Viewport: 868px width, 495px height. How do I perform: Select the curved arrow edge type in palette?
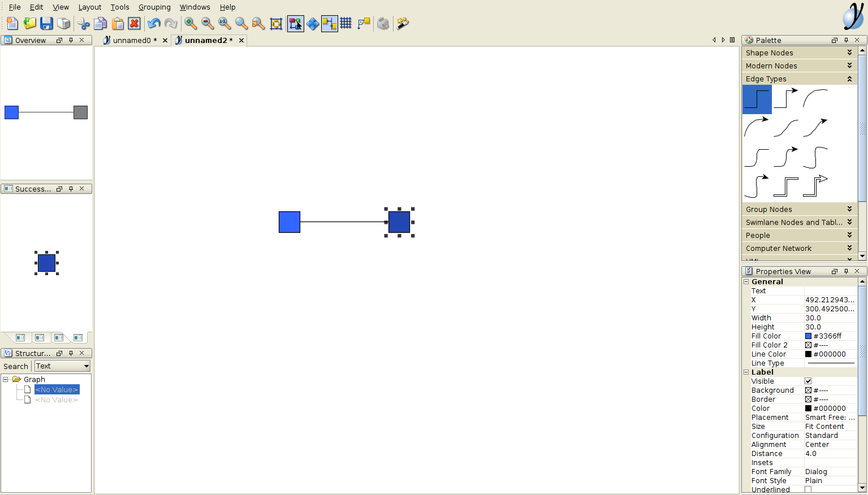(756, 128)
